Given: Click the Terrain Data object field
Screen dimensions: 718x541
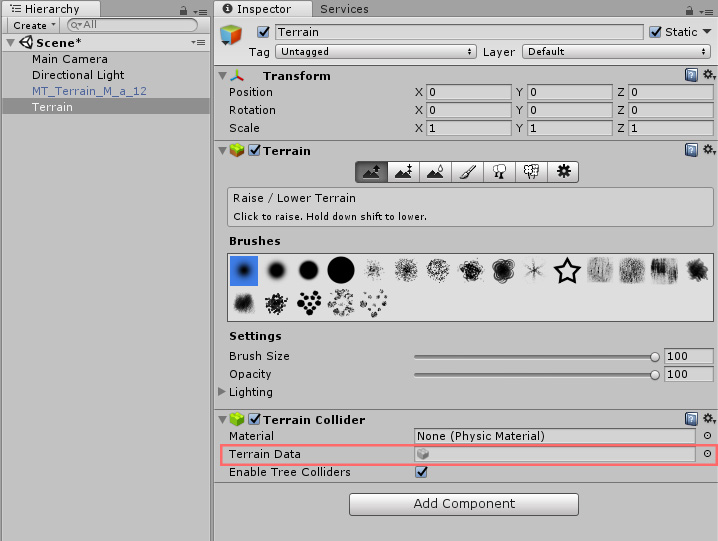Looking at the screenshot, I should click(555, 454).
